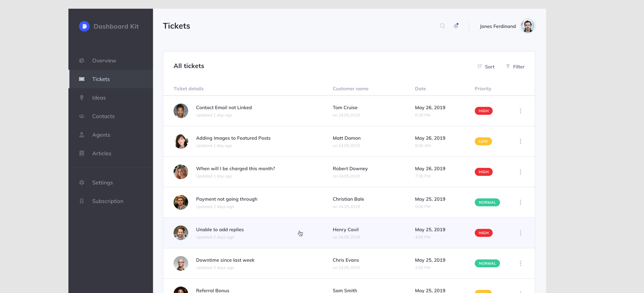Screen dimensions: 644x293
Task: Click Robert Downey ticket's HIGH priority badge
Action: tap(484, 172)
